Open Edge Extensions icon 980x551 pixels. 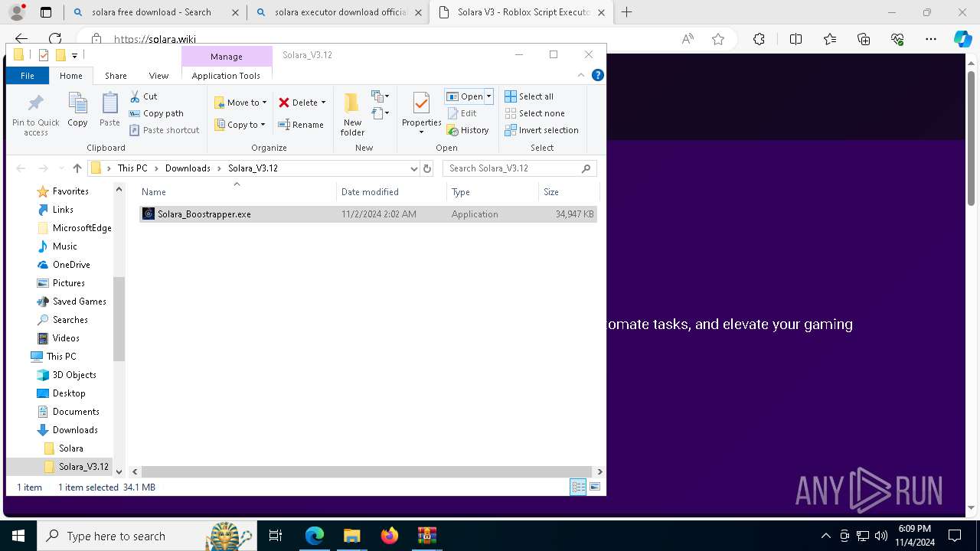coord(759,39)
